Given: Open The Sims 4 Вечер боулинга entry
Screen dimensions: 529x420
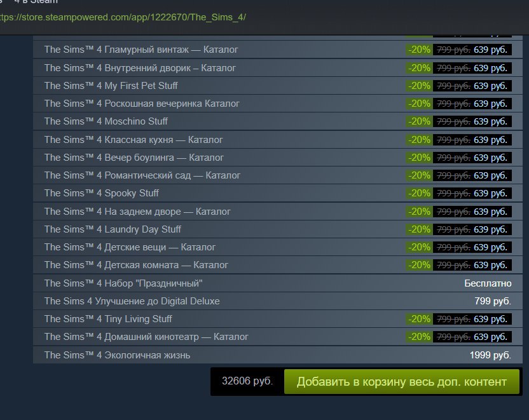Looking at the screenshot, I should click(x=278, y=158).
